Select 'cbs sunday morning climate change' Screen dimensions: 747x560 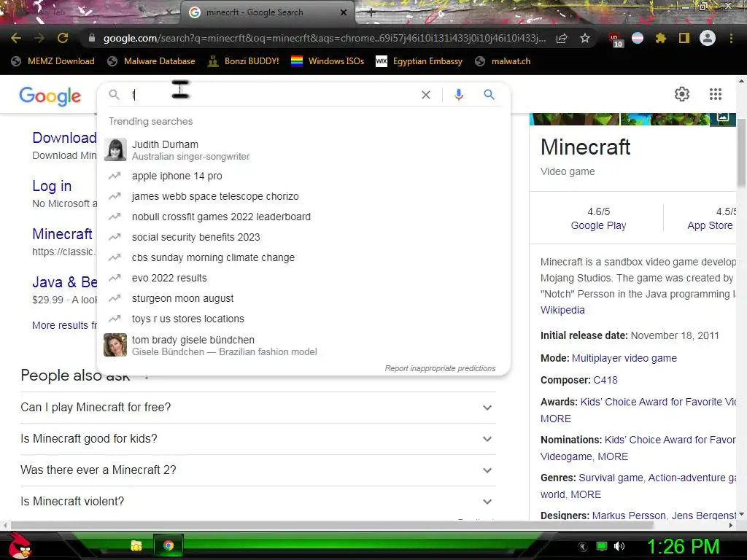coord(303,257)
